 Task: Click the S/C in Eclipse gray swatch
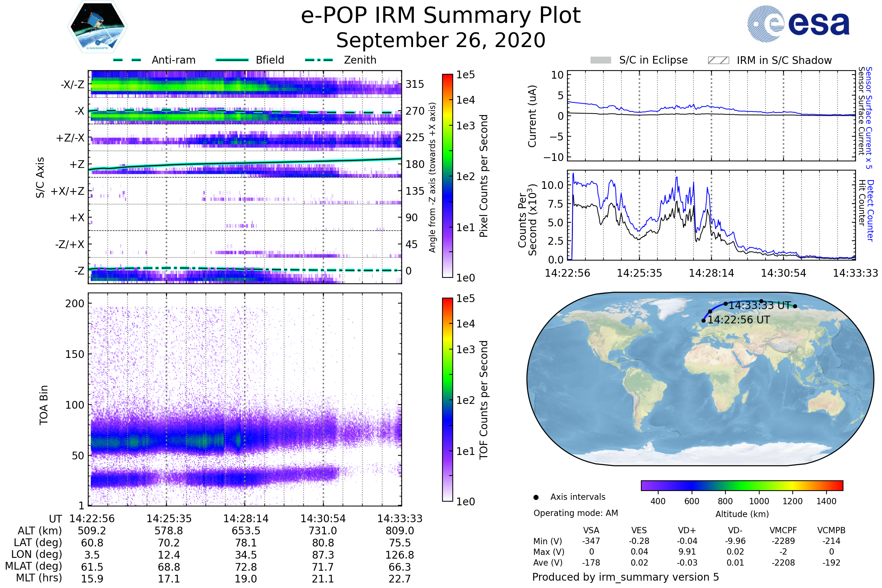click(x=601, y=60)
